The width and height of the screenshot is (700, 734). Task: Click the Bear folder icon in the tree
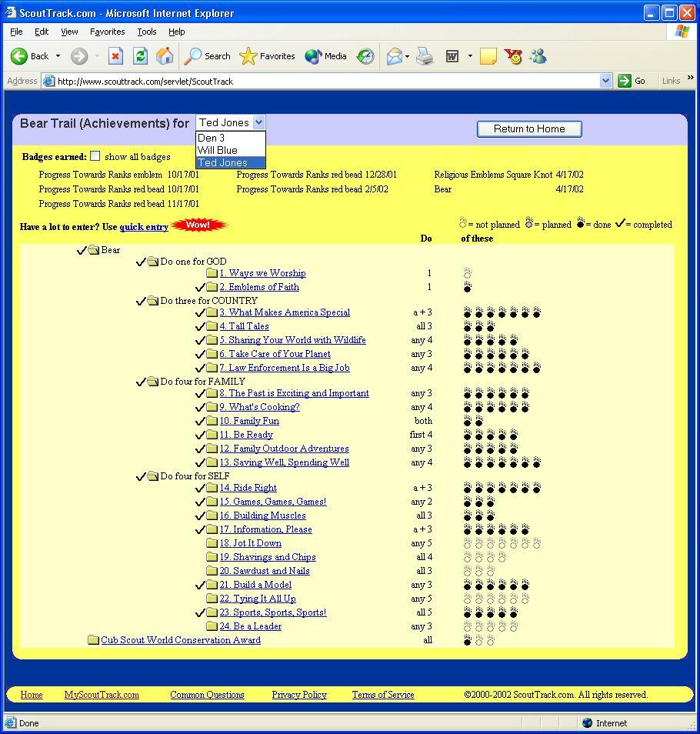point(94,250)
